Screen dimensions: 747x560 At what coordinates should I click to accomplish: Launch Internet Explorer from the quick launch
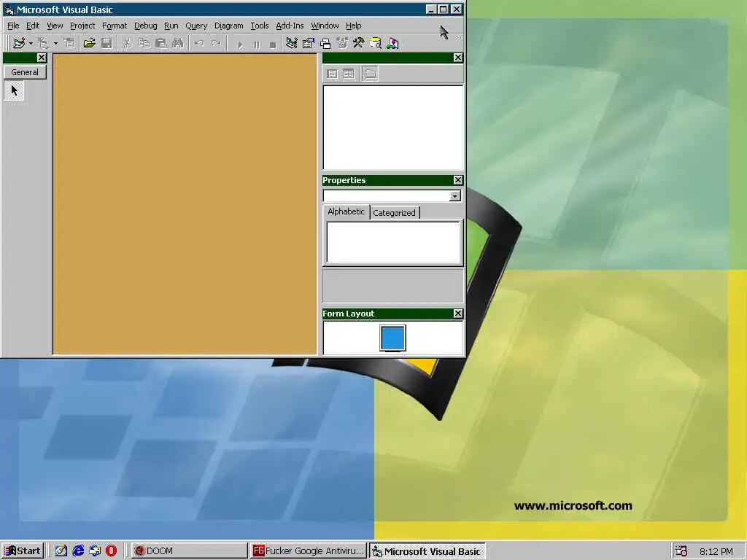[x=78, y=551]
